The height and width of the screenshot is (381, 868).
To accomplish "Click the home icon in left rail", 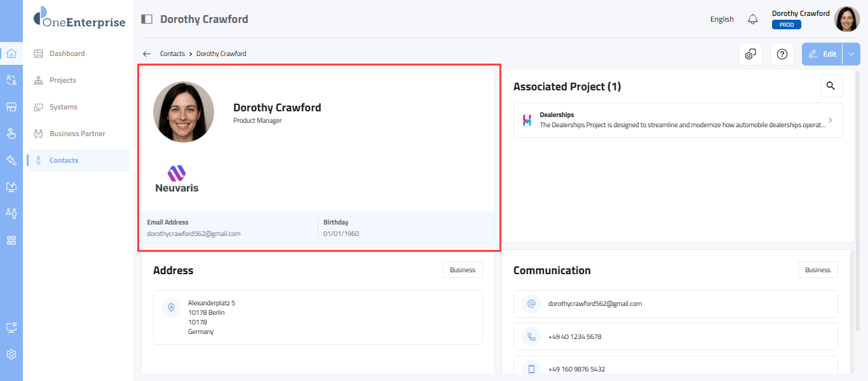I will click(x=11, y=53).
